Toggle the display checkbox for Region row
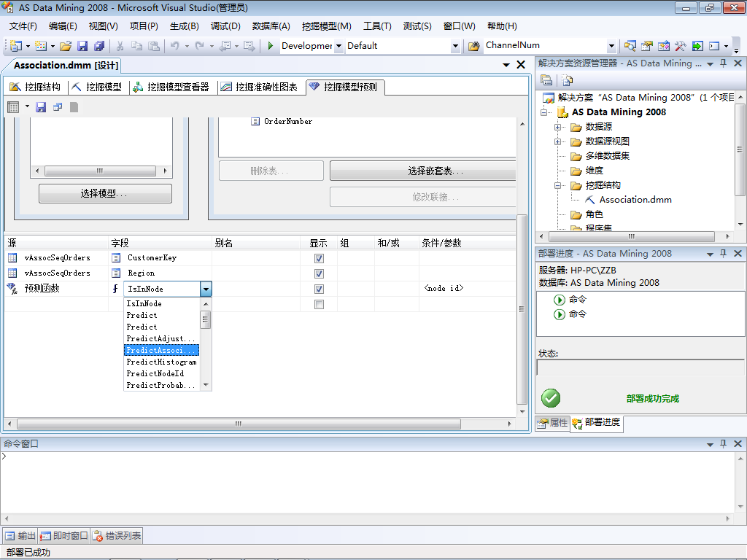 (320, 273)
